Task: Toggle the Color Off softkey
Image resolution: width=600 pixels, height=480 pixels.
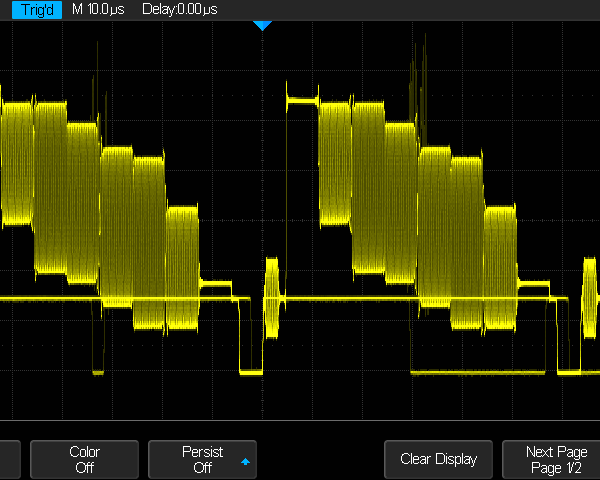Action: click(85, 459)
